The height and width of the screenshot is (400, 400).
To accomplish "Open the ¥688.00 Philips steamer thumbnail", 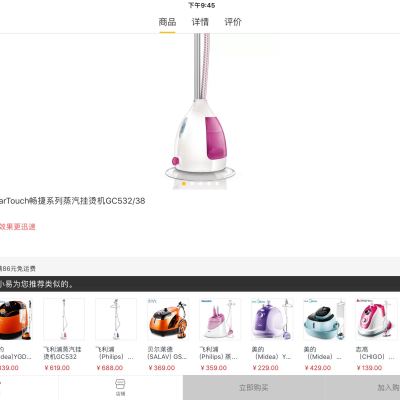I will point(116,319).
